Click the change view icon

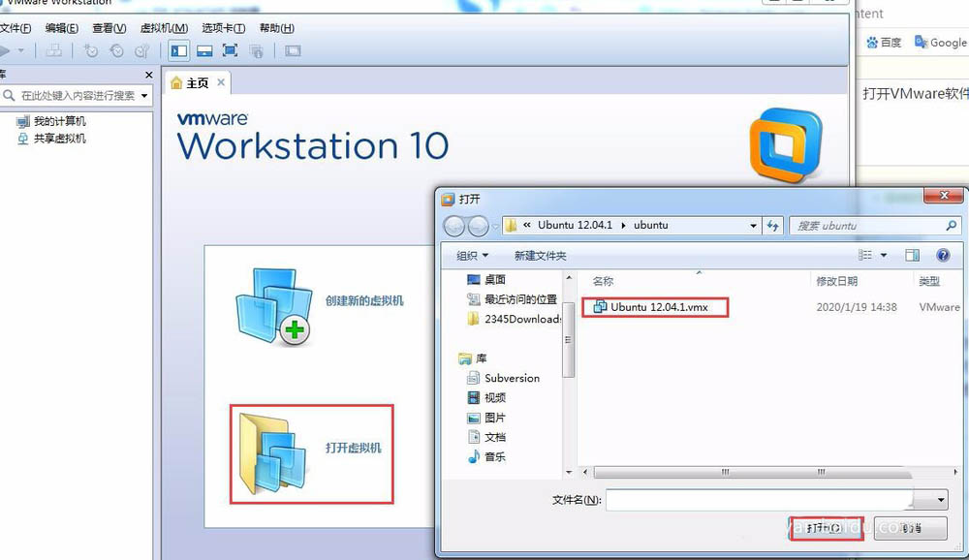(x=865, y=255)
